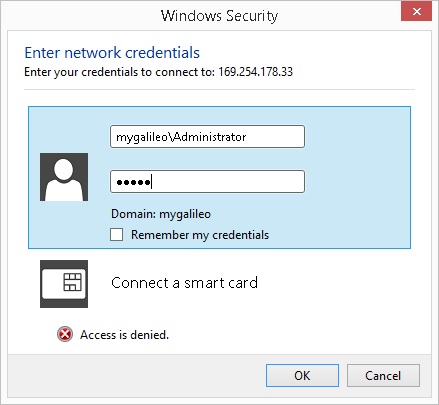Click the Windows Security title bar
Image resolution: width=439 pixels, height=405 pixels.
219,15
